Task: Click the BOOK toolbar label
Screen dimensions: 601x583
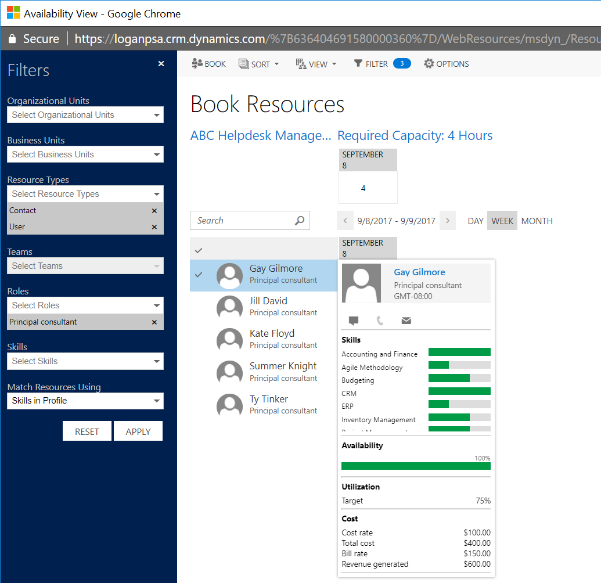Action: click(x=215, y=64)
